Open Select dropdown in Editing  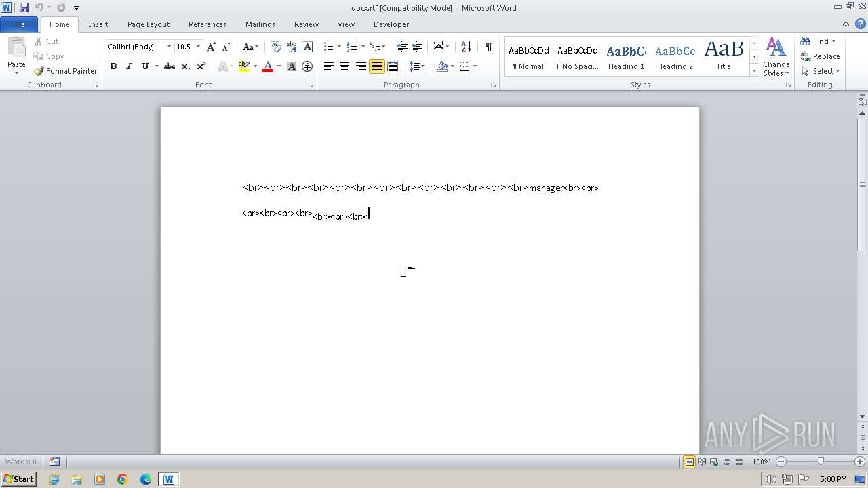coord(820,71)
